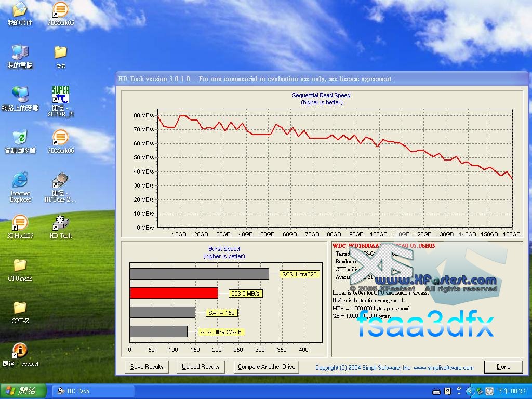Select the 3DMark03 desktop shortcut

20,223
